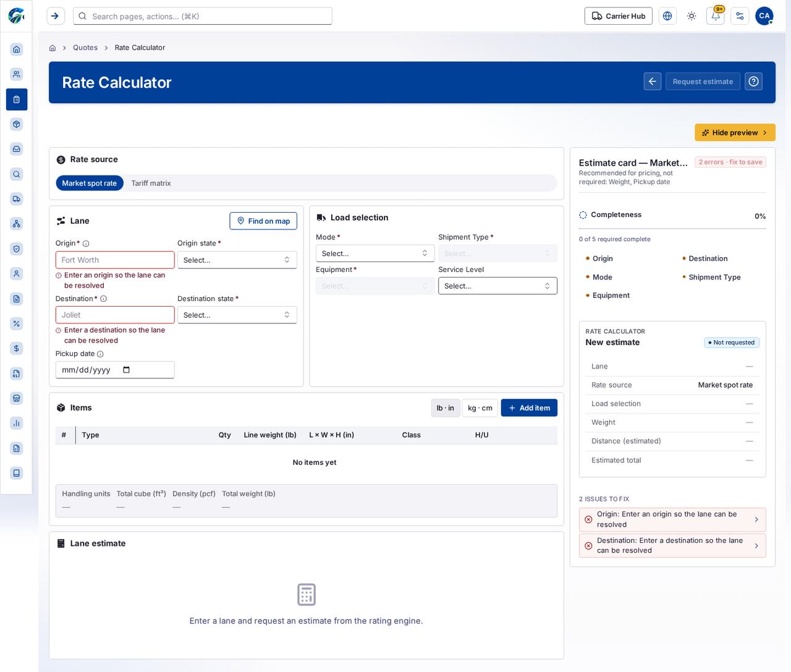The height and width of the screenshot is (672, 791).
Task: Open Carrier Hub
Action: [619, 16]
